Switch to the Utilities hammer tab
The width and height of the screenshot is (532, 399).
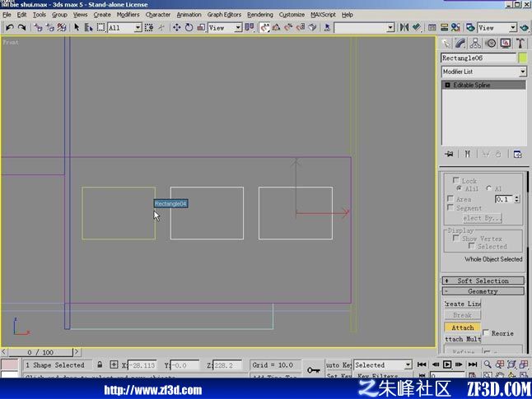[x=520, y=43]
